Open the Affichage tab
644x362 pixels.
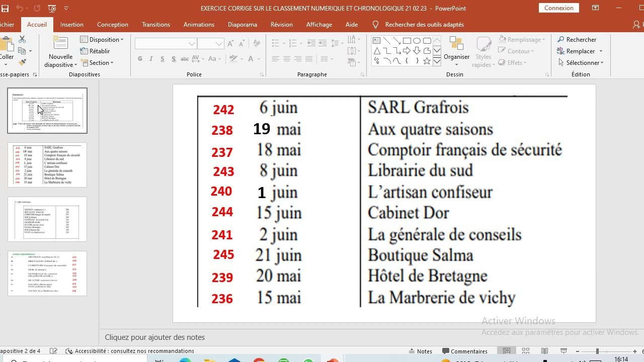(x=319, y=24)
